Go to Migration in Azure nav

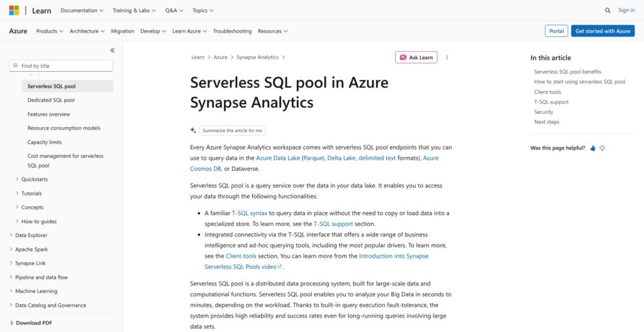click(x=123, y=31)
